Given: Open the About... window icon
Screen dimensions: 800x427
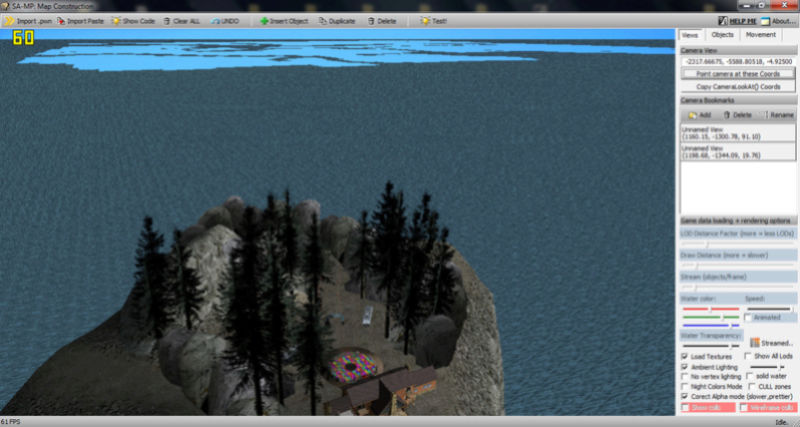Looking at the screenshot, I should pyautogui.click(x=765, y=21).
